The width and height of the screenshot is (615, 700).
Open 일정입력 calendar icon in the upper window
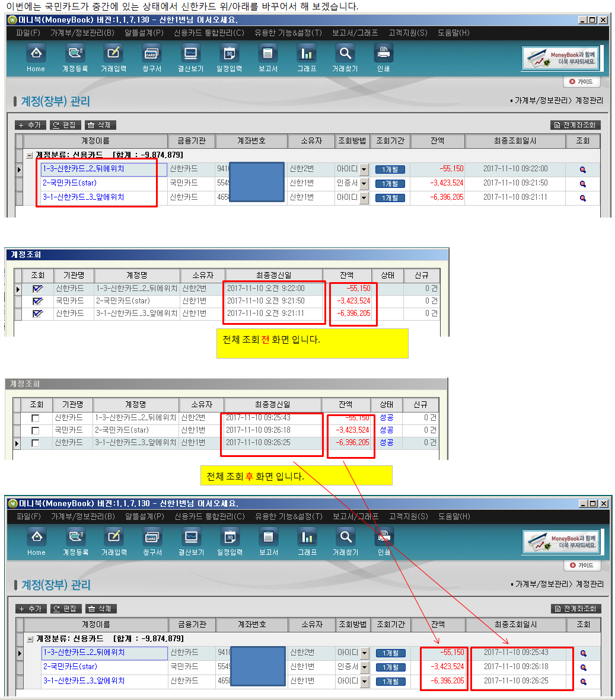click(229, 54)
